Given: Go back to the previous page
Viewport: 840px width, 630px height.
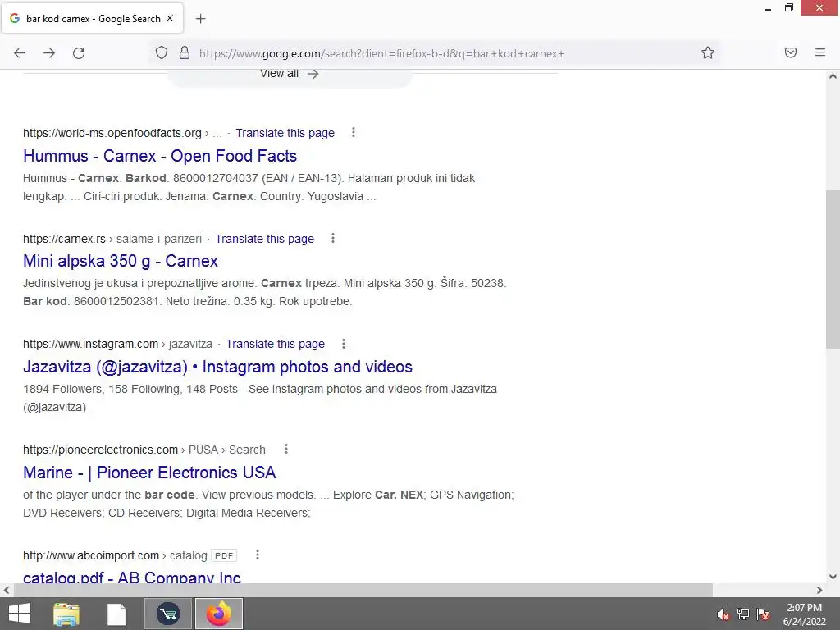Looking at the screenshot, I should [20, 53].
